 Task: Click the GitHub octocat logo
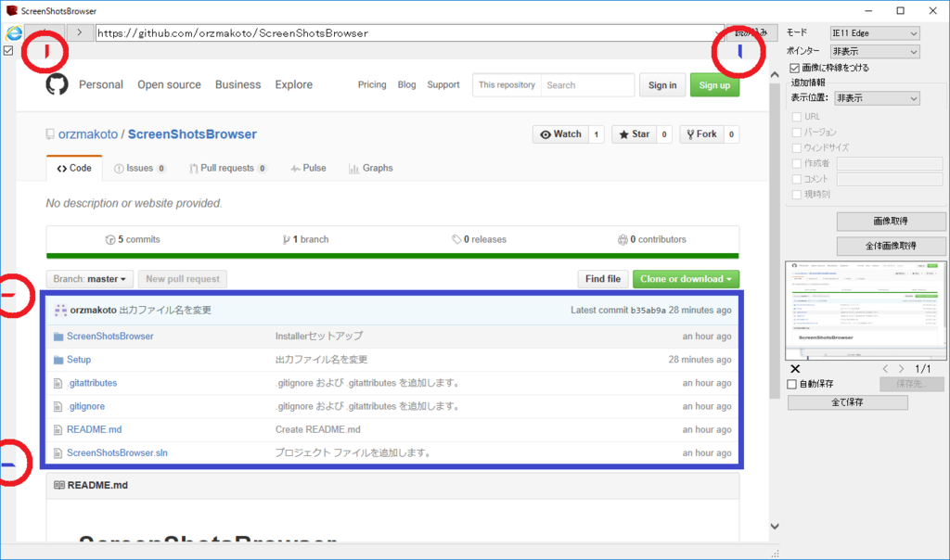(57, 84)
